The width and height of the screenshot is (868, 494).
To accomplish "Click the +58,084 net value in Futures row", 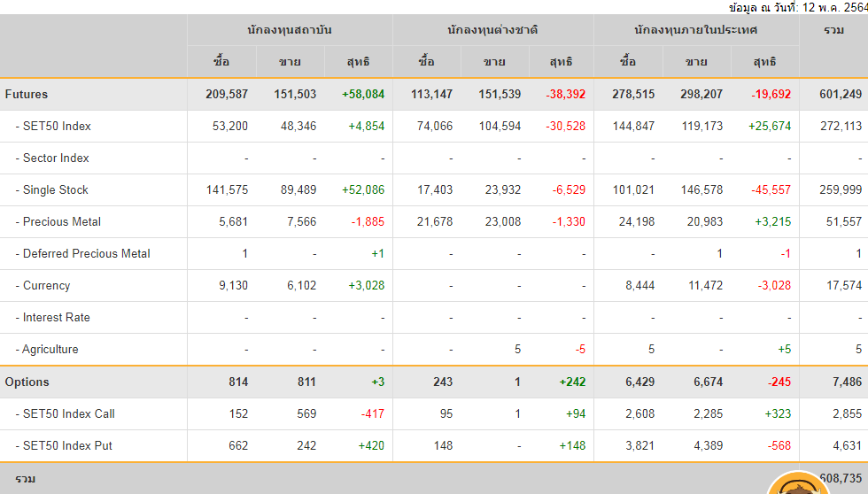I will click(x=362, y=94).
